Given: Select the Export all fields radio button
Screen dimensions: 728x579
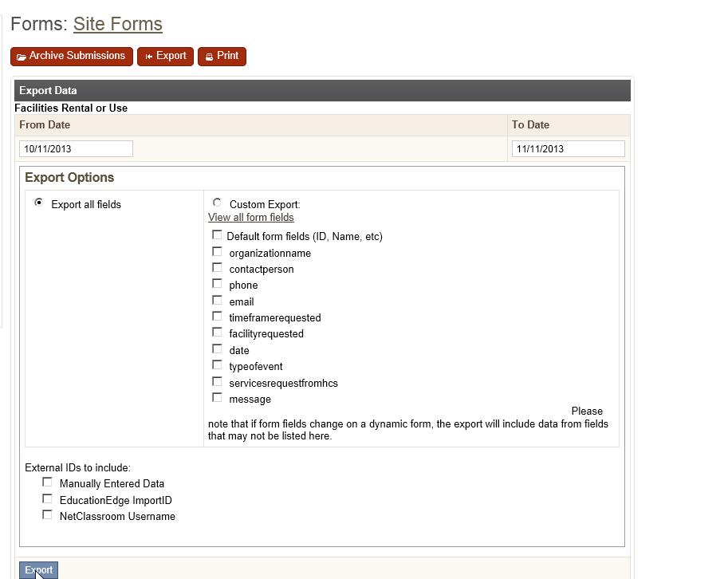Looking at the screenshot, I should coord(39,203).
